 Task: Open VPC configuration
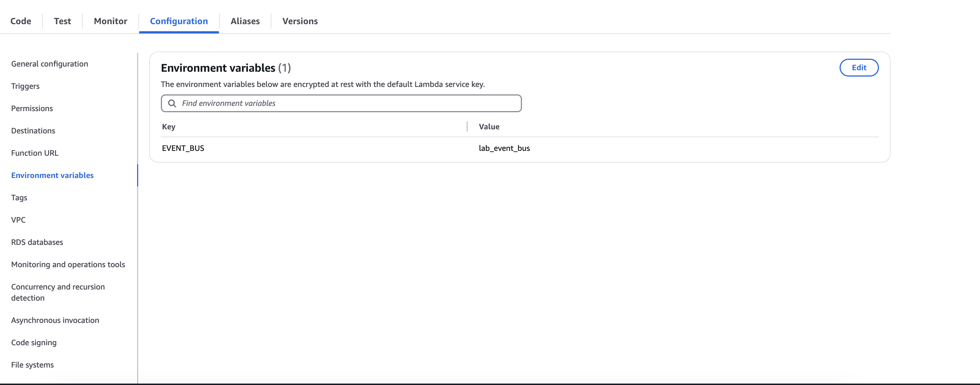[x=18, y=220]
